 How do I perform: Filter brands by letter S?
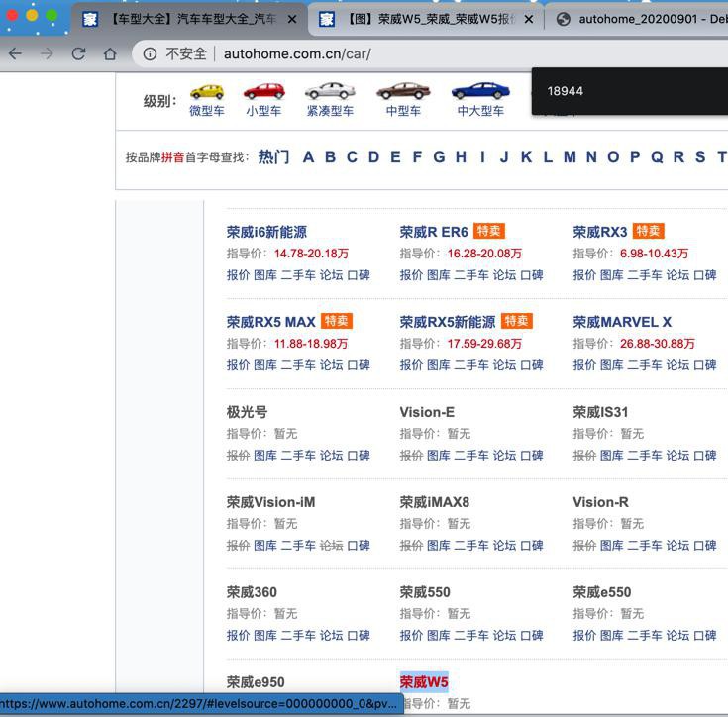click(x=700, y=157)
